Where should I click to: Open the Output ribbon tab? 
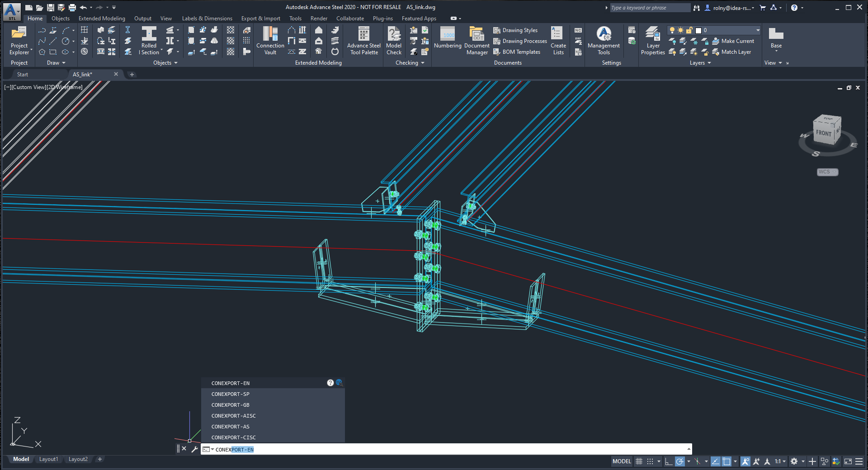click(143, 19)
